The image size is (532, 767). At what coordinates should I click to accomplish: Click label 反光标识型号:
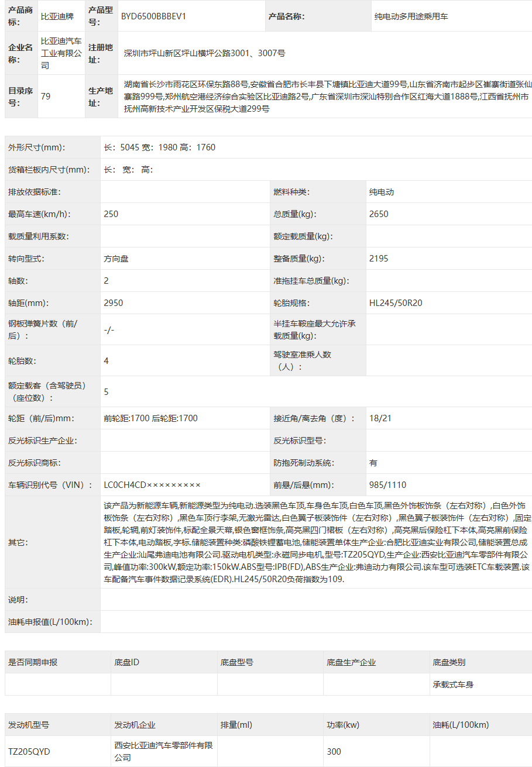click(x=300, y=441)
